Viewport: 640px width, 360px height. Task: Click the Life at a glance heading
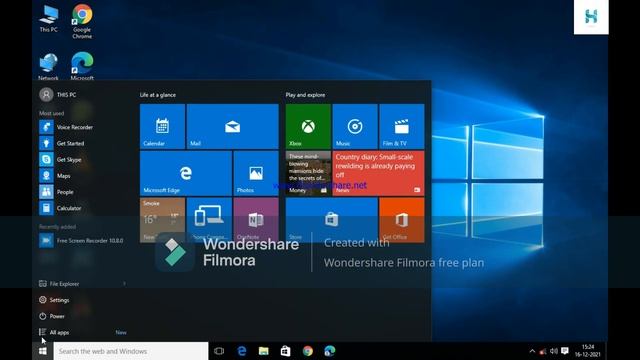pos(158,95)
